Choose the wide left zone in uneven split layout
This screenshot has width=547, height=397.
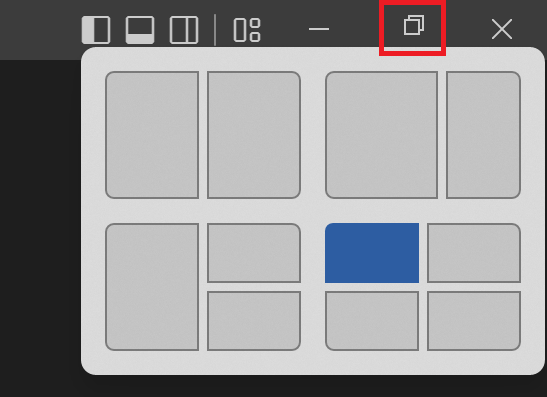(381, 135)
